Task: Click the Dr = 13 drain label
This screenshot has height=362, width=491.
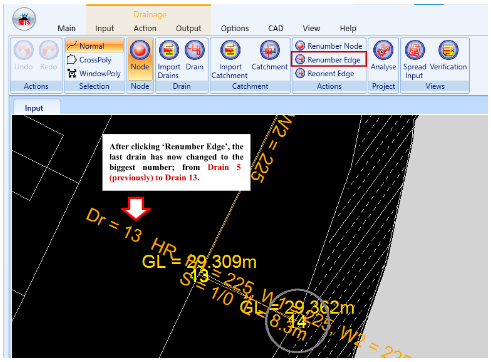Action: pos(114,225)
